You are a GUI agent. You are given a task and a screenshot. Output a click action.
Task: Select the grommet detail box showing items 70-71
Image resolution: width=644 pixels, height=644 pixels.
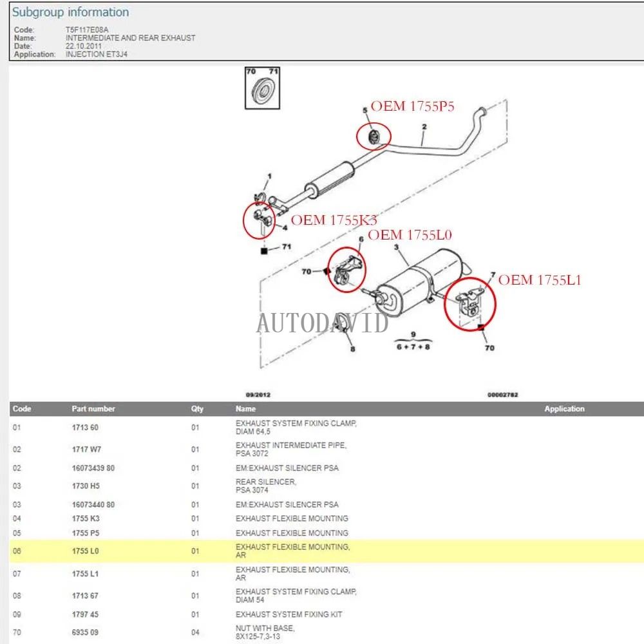(263, 87)
